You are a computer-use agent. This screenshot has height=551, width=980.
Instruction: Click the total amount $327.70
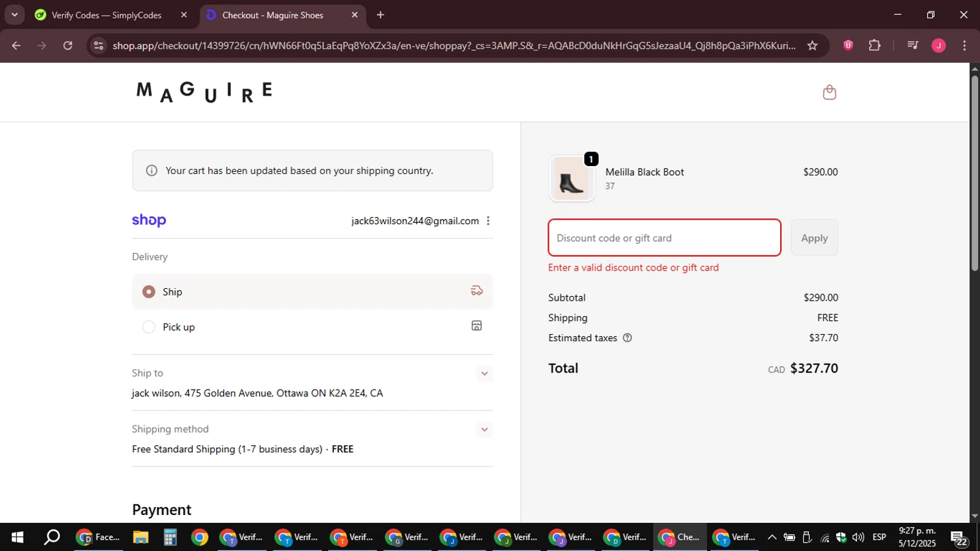[814, 368]
